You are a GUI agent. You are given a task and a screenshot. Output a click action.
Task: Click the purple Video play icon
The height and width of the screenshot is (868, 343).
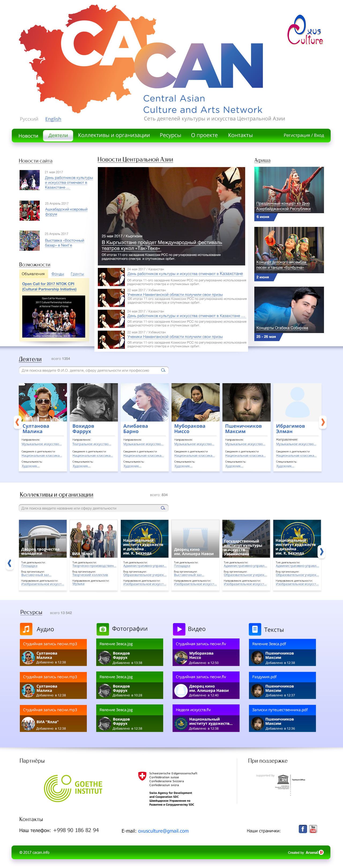point(179,629)
